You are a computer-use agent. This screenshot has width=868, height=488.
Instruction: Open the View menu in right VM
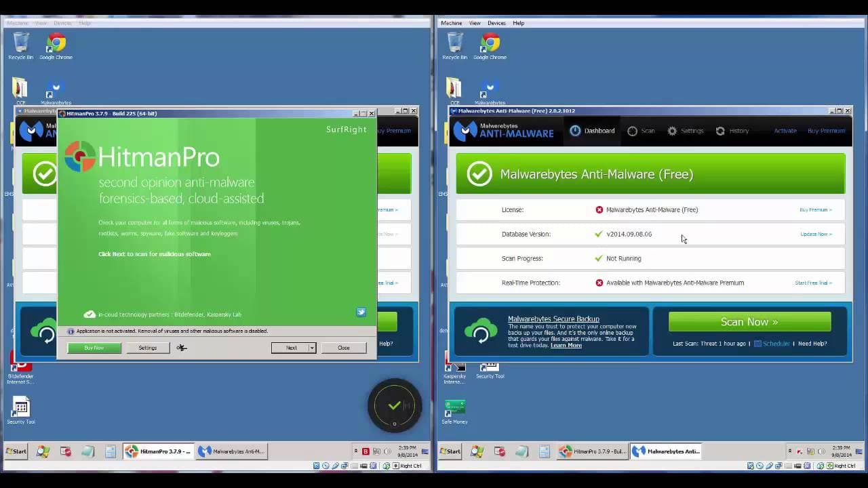(x=475, y=23)
